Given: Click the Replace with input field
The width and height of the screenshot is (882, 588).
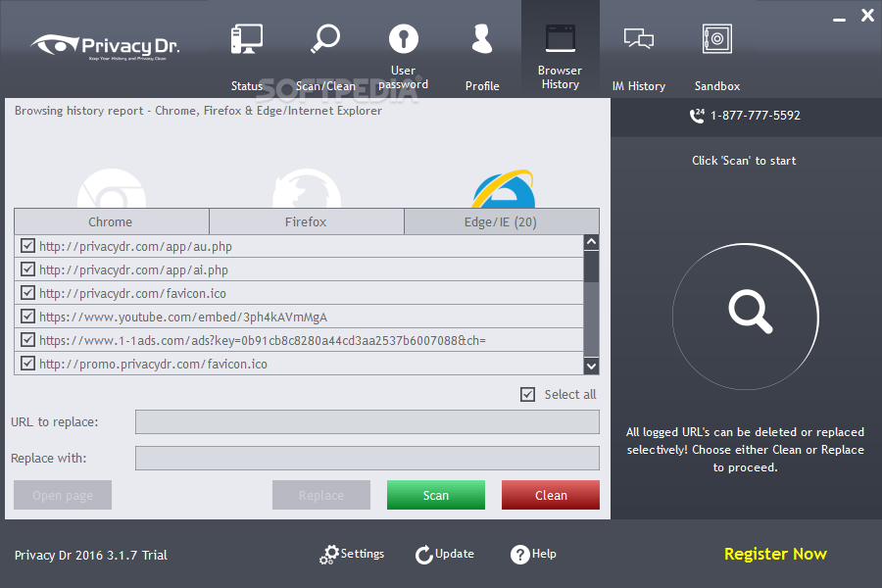Looking at the screenshot, I should (367, 458).
